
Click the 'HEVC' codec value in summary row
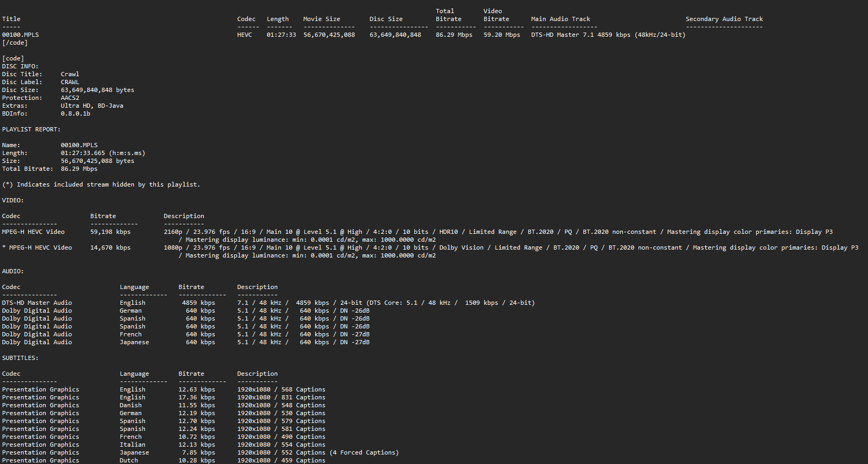(x=245, y=35)
